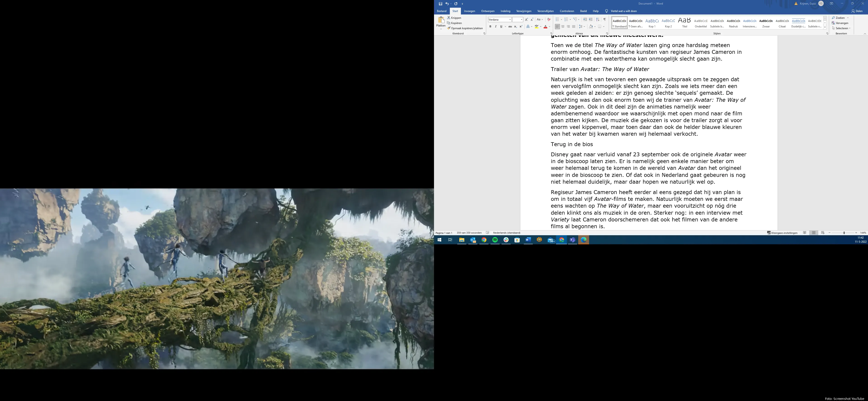Image resolution: width=868 pixels, height=401 pixels.
Task: Toggle subscript formatting
Action: pos(516,27)
